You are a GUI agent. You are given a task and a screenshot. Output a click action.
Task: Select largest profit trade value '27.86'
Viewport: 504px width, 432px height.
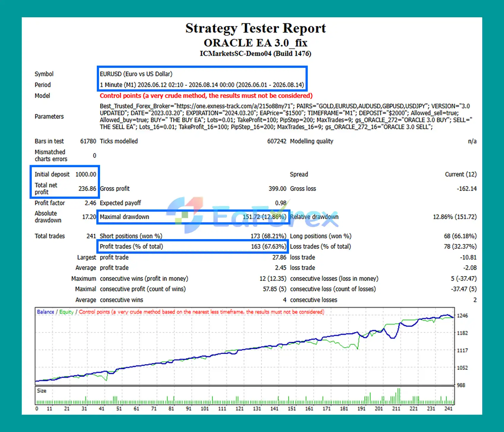click(279, 257)
